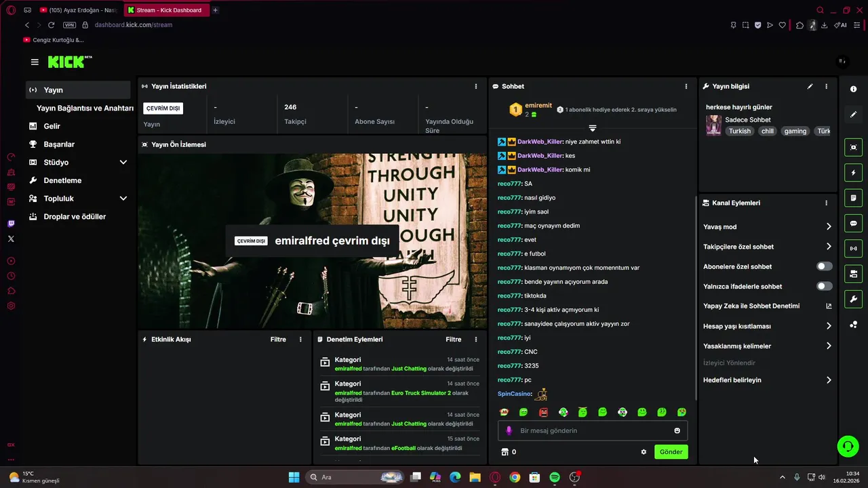Screen dimensions: 868x488
Task: Focus the Bir mesaj gönderin field
Action: pyautogui.click(x=593, y=430)
